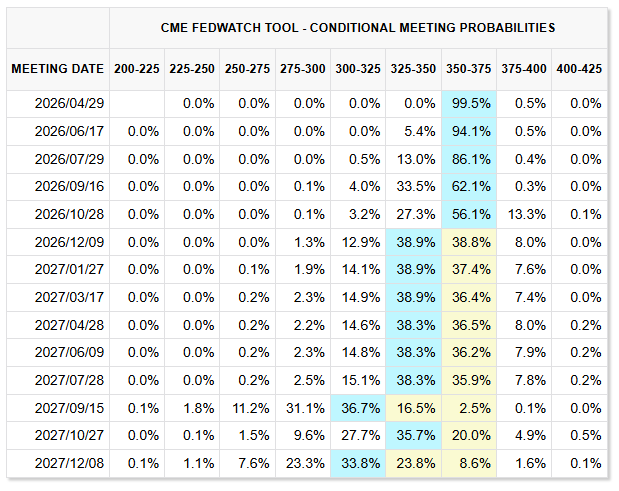Viewport: 619px width, 491px height.
Task: Select the 94.1% highlighted cell
Action: (467, 131)
